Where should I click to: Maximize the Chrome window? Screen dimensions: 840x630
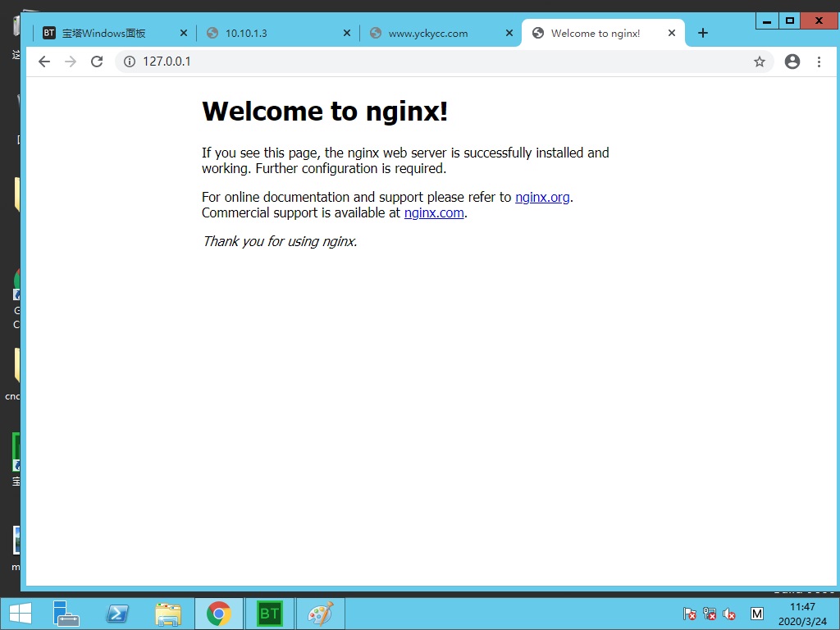click(789, 21)
